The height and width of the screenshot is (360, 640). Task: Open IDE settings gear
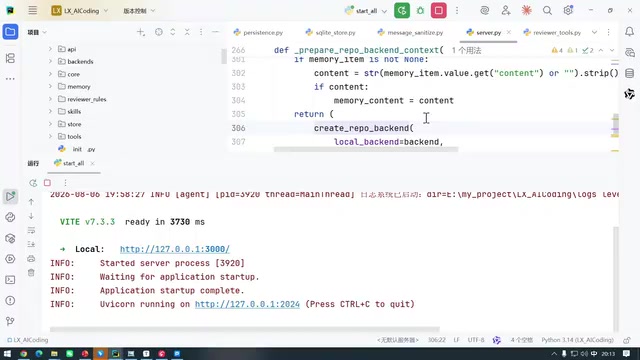[568, 11]
